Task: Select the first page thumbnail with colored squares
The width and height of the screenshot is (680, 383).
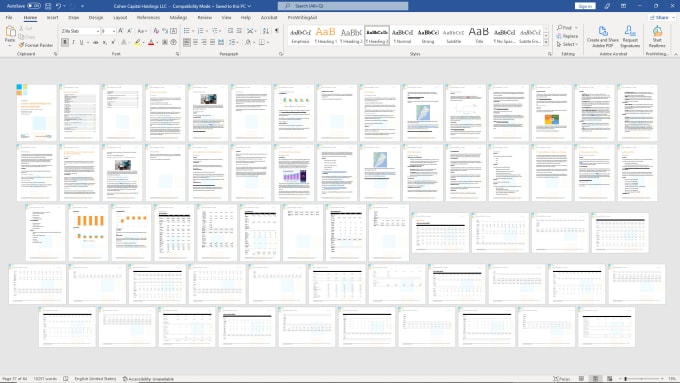Action: (x=37, y=112)
